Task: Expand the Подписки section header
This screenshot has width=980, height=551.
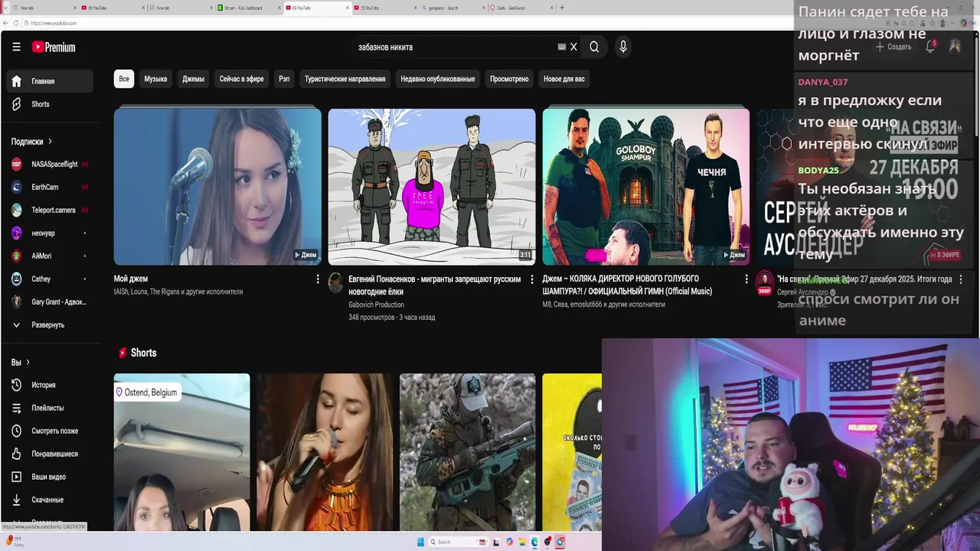Action: tap(31, 142)
